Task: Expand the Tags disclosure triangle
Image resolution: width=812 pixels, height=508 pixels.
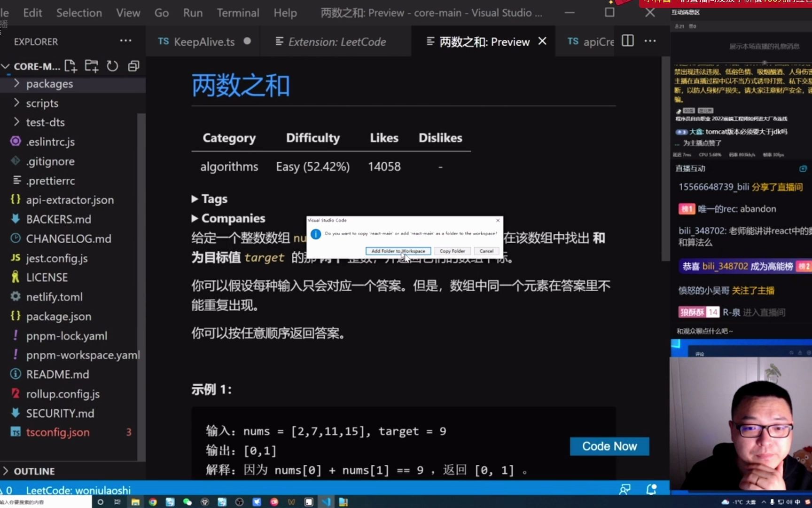Action: coord(195,199)
